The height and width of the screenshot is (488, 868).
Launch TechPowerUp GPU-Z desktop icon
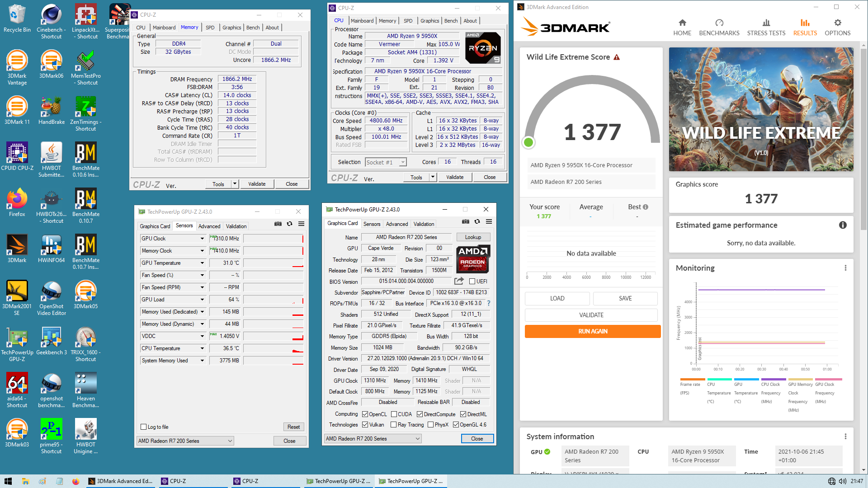(17, 344)
